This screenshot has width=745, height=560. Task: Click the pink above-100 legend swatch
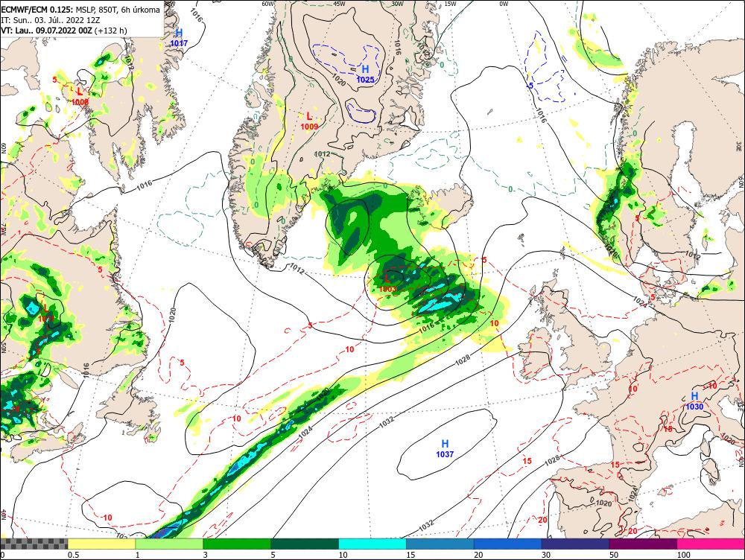pos(711,544)
